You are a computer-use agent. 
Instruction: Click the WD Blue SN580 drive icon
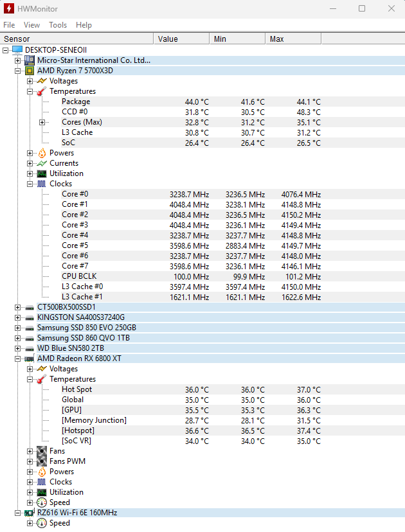pos(30,348)
